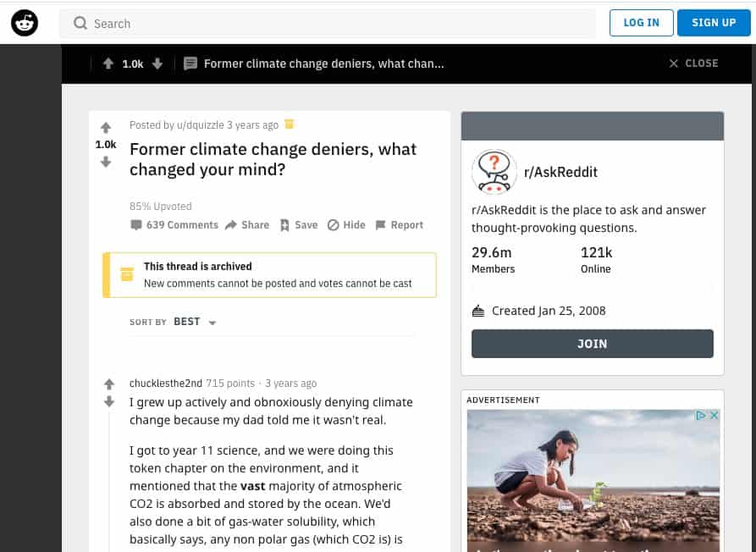The width and height of the screenshot is (756, 552).
Task: Open the AdChoices icon on the advertisement
Action: point(701,416)
